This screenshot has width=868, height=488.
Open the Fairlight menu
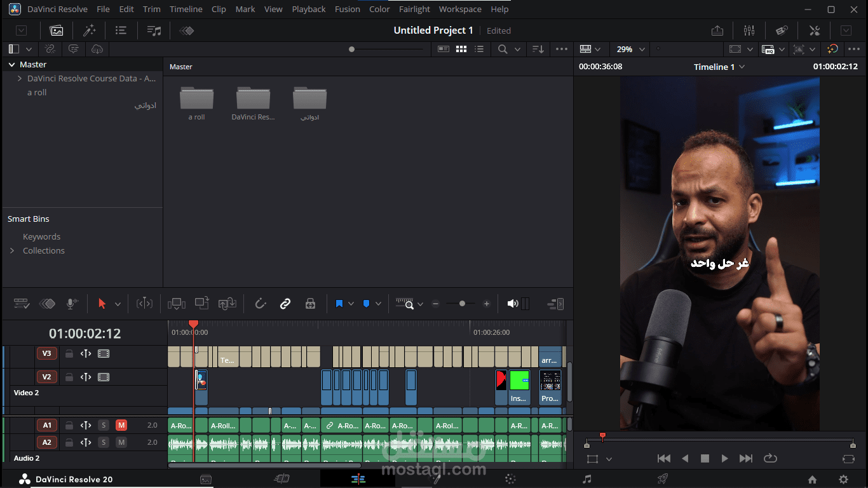[414, 9]
